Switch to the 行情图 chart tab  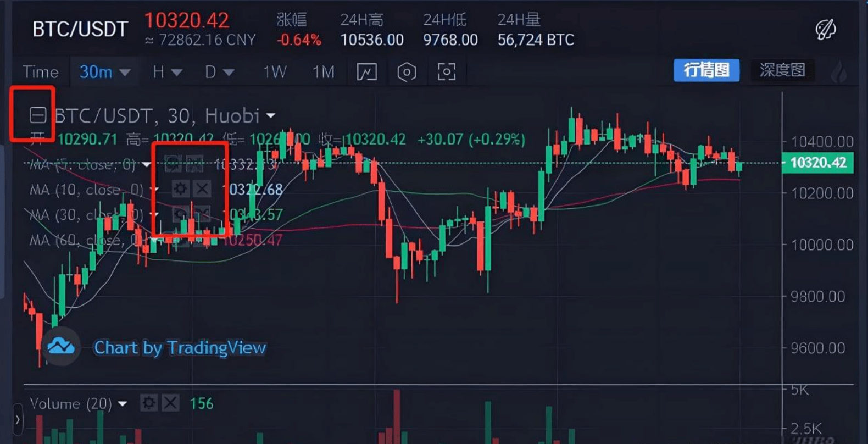(x=706, y=70)
